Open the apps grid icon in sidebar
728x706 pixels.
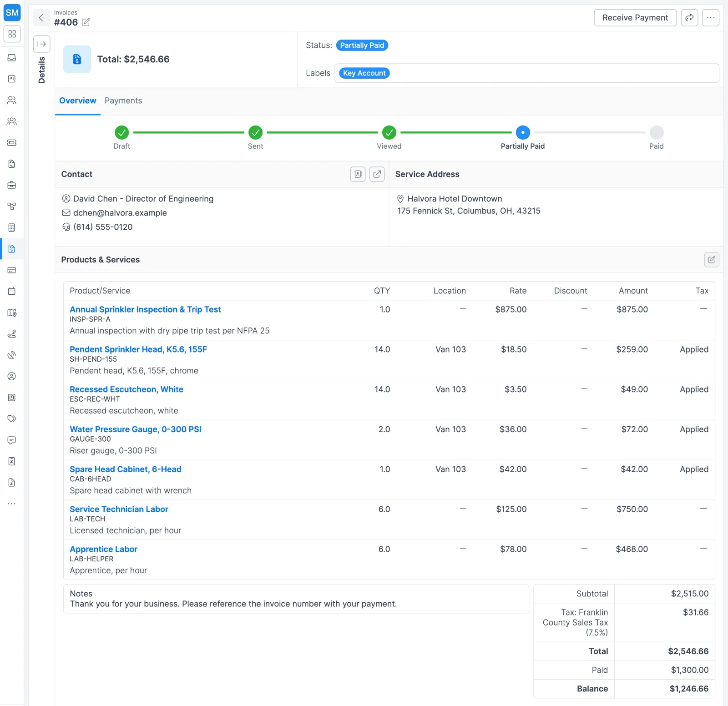[x=12, y=34]
